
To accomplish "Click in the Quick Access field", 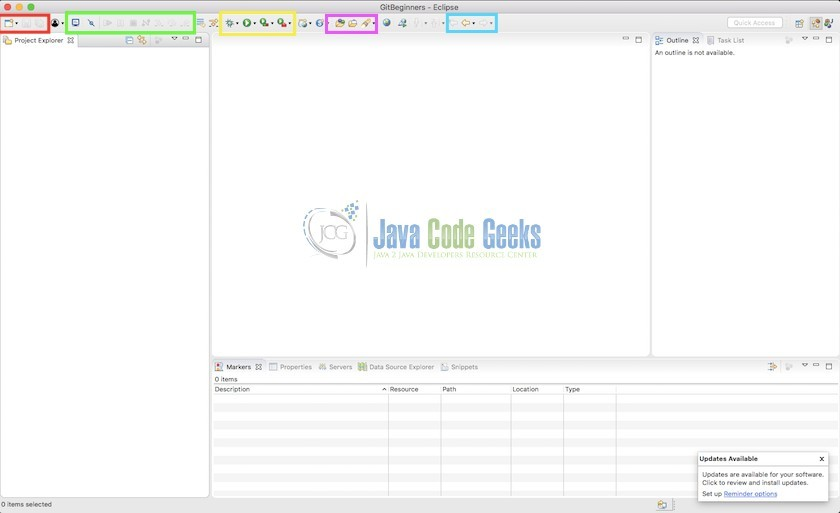I will 754,23.
